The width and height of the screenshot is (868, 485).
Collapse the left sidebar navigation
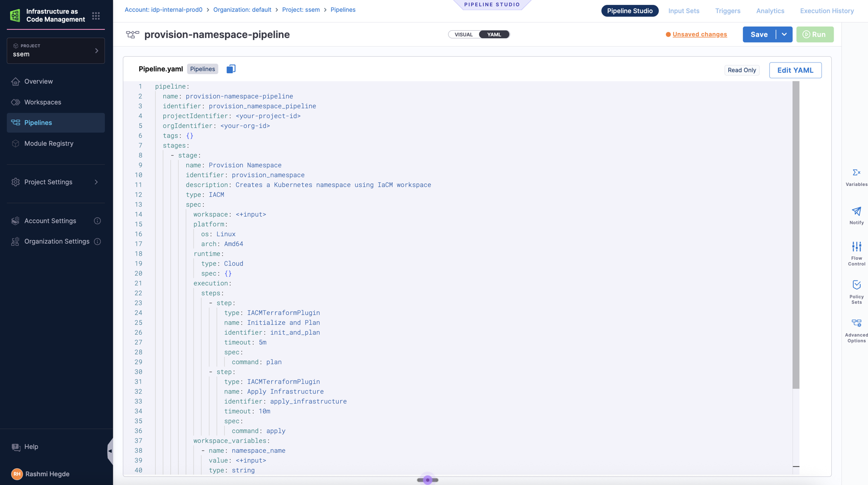pyautogui.click(x=110, y=451)
